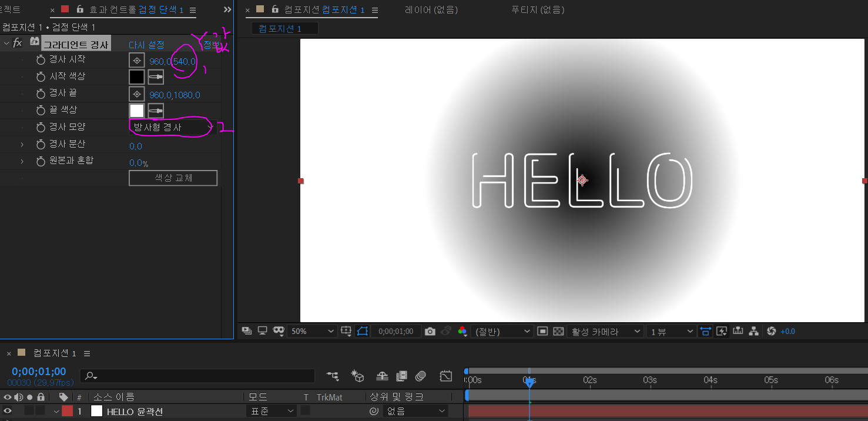This screenshot has height=421, width=868.
Task: Open the effect controls panel menu
Action: (193, 10)
